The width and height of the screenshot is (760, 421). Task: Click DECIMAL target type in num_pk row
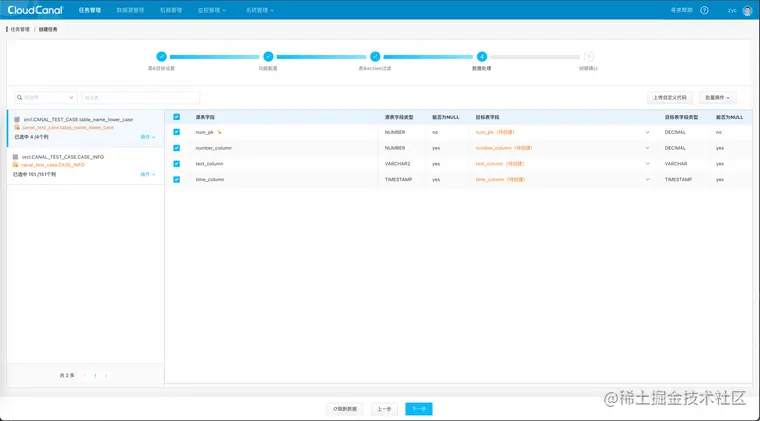[675, 132]
